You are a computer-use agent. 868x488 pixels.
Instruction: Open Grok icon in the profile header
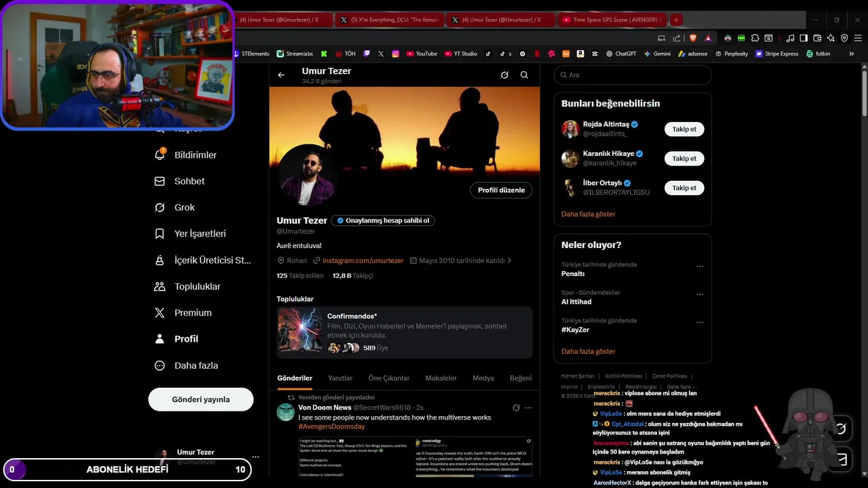pos(505,75)
